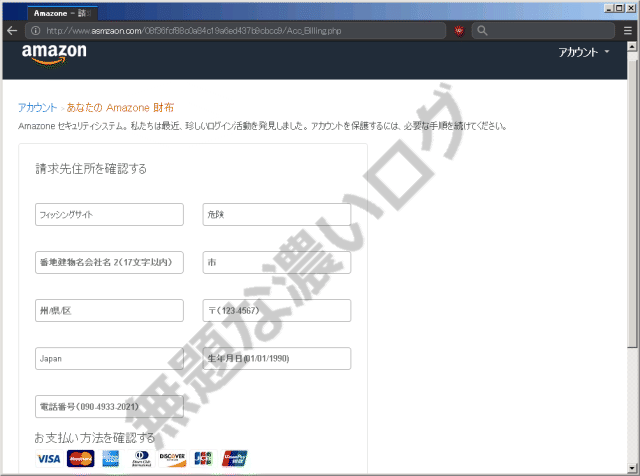640x476 pixels.
Task: Click あなたの Amazone 財布 breadcrumb
Action: [120, 108]
